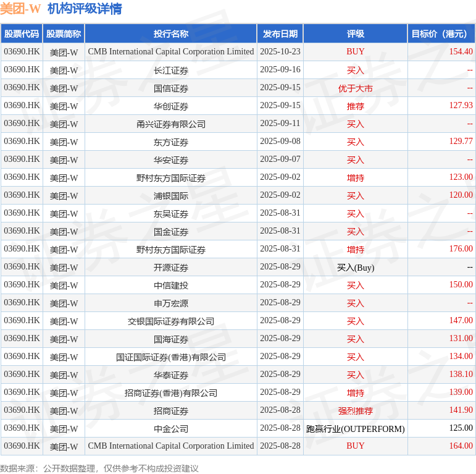The image size is (476, 474).
Task: Click target price 150.00
Action: 461,284
